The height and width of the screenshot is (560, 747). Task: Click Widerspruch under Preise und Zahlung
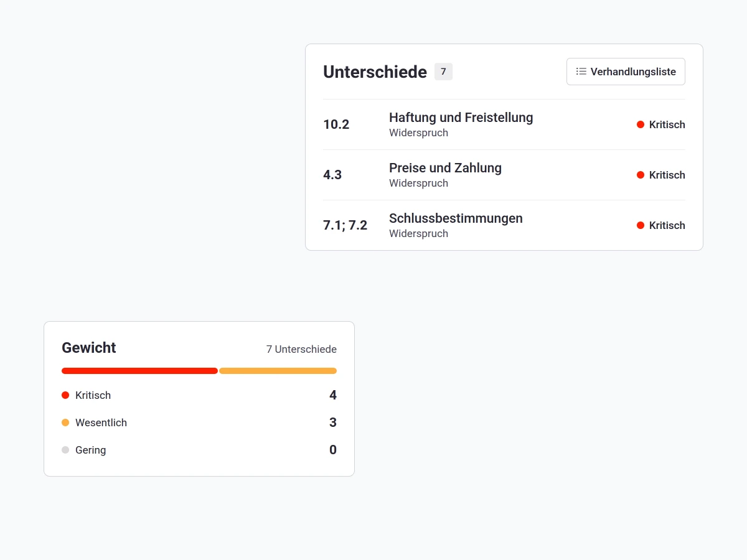pos(418,183)
